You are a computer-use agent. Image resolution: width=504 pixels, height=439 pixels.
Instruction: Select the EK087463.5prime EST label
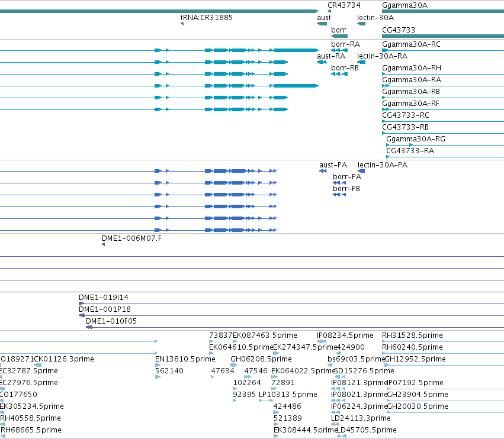click(265, 335)
